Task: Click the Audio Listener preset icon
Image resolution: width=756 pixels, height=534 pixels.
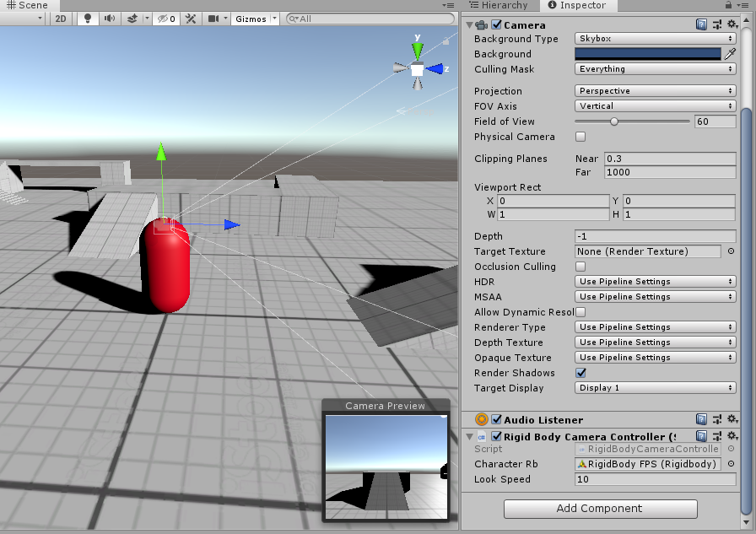Action: click(716, 419)
